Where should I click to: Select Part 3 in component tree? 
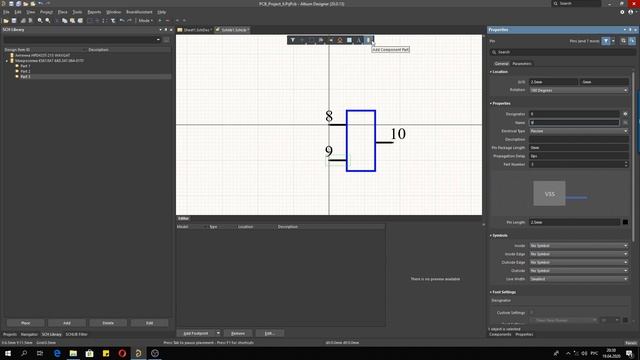(25, 76)
